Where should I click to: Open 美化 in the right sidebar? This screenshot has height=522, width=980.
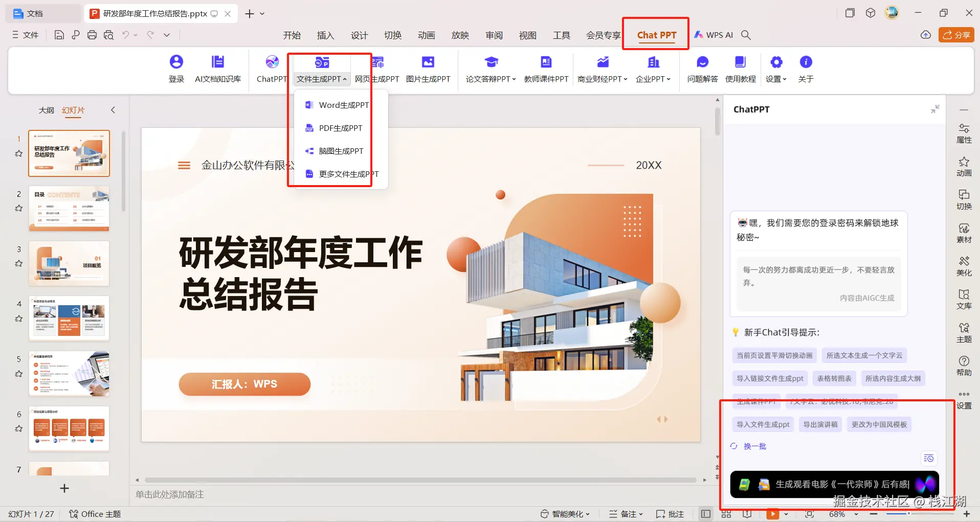coord(964,266)
